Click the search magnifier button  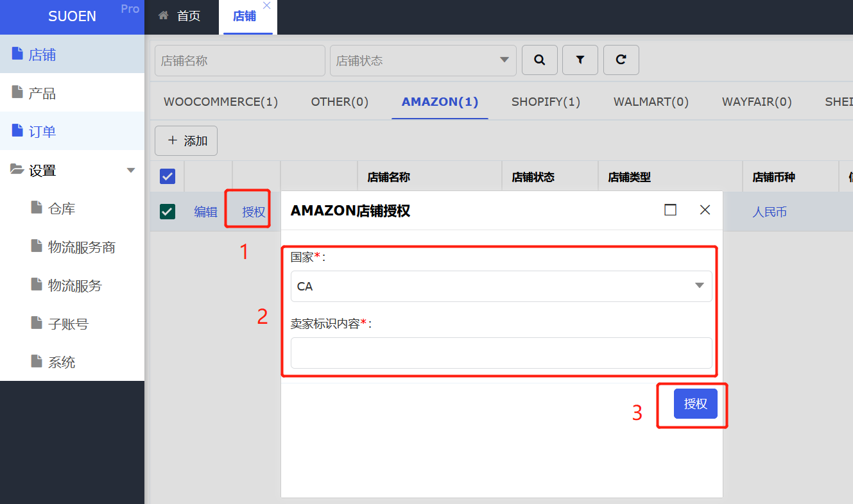[x=540, y=60]
